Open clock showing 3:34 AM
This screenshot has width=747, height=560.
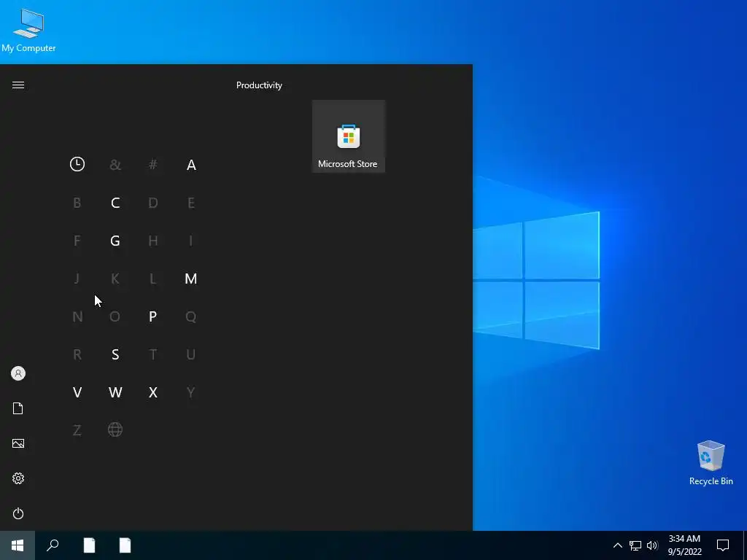[x=684, y=545]
